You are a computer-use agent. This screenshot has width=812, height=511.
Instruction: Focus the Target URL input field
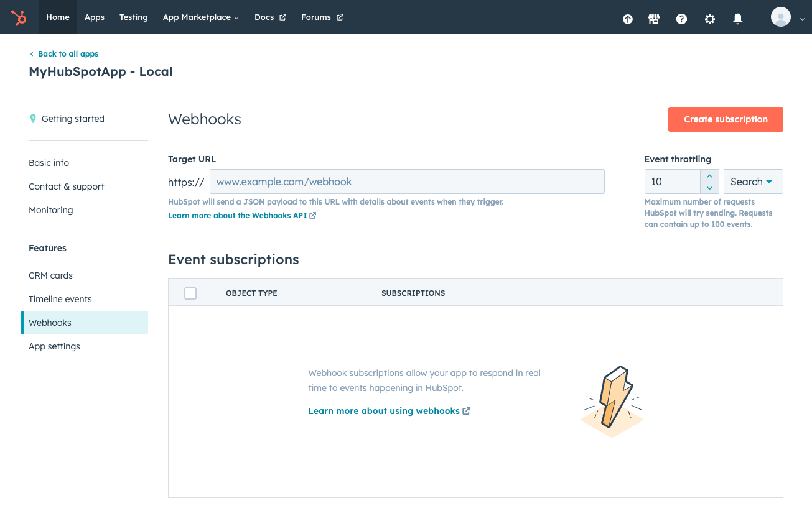pos(407,182)
